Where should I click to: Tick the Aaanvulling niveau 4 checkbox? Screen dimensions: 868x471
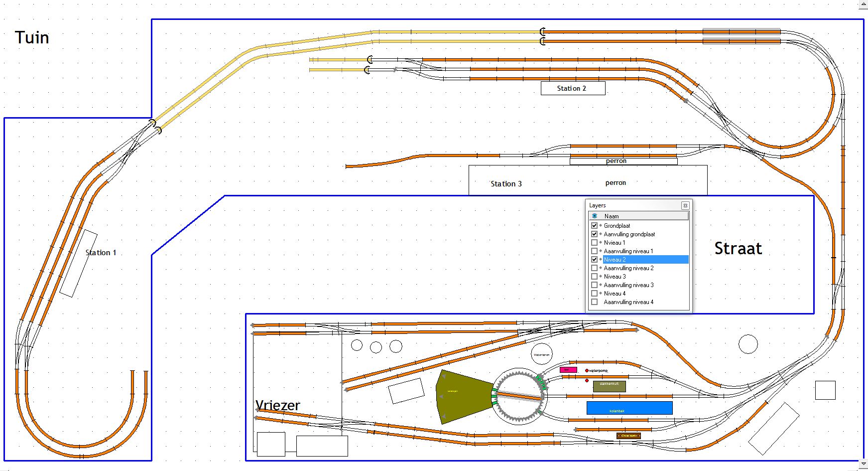pos(594,302)
